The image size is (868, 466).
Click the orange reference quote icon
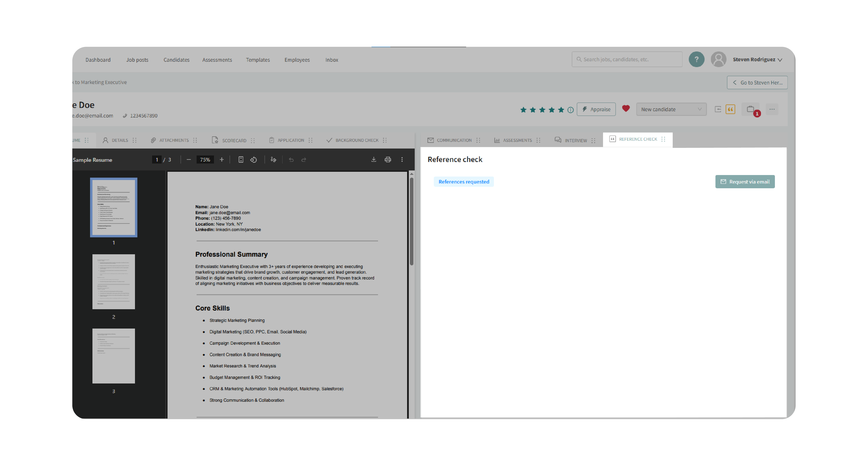pyautogui.click(x=730, y=109)
